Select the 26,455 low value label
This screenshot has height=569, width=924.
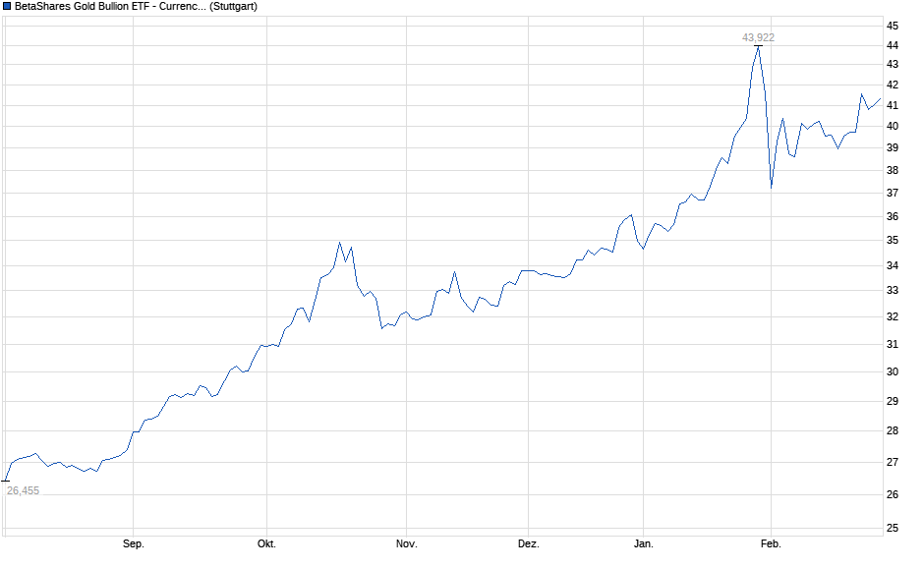22,488
